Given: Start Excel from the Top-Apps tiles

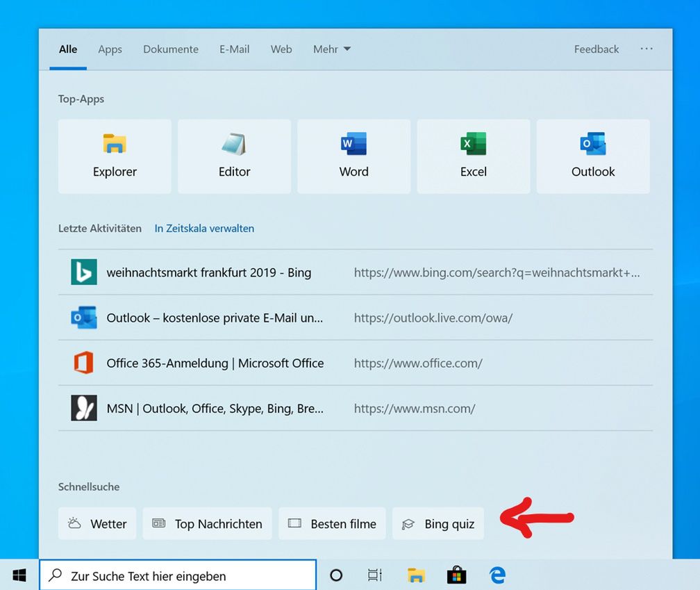Looking at the screenshot, I should pyautogui.click(x=474, y=156).
